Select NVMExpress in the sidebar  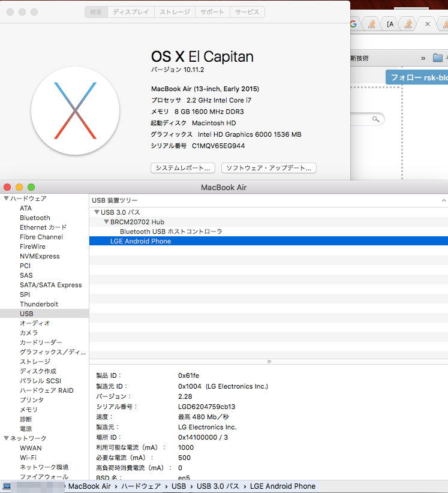[x=40, y=256]
